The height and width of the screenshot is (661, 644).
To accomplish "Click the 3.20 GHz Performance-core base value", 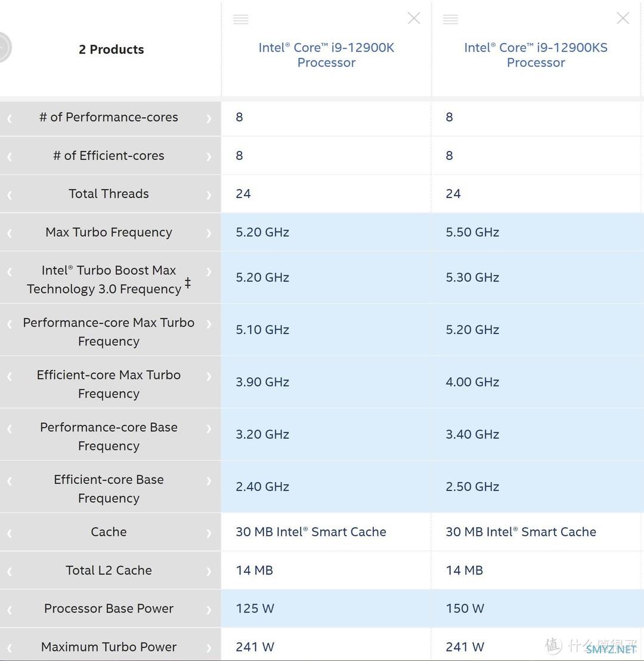I will (262, 434).
